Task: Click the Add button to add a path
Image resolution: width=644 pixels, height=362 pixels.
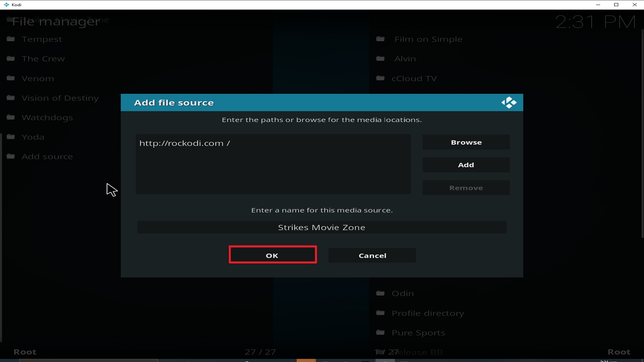Action: [466, 165]
